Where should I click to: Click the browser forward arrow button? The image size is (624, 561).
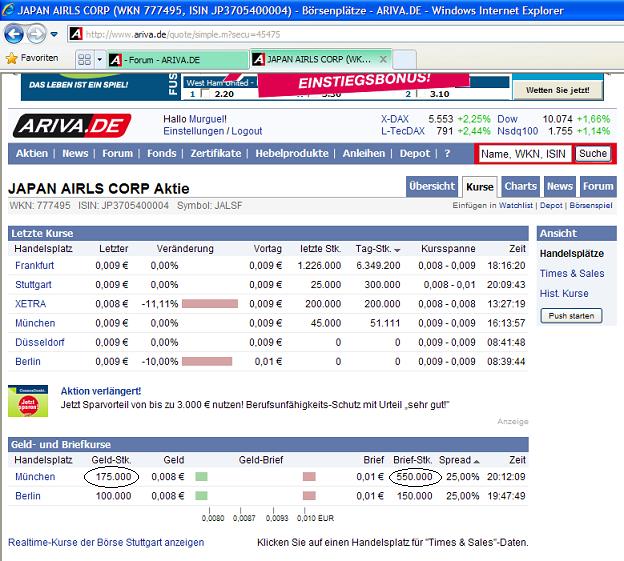37,34
